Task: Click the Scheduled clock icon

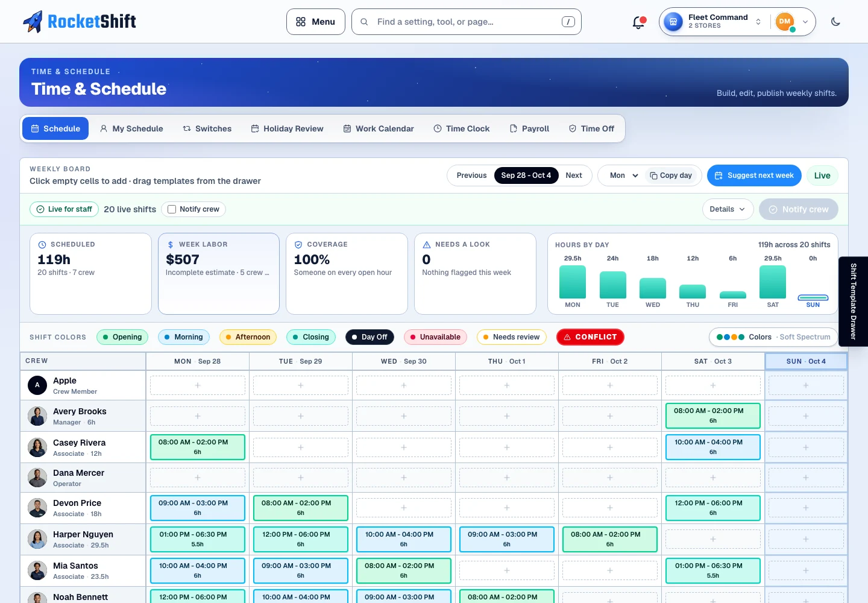Action: [x=42, y=245]
